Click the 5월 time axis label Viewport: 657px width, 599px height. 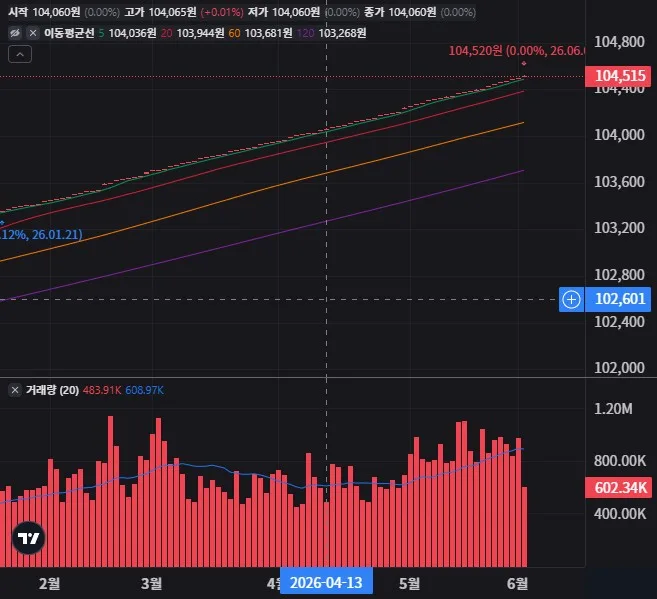409,583
